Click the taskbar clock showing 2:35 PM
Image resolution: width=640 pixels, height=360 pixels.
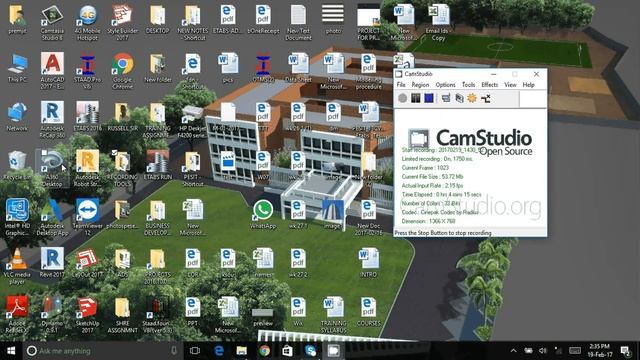click(x=600, y=351)
